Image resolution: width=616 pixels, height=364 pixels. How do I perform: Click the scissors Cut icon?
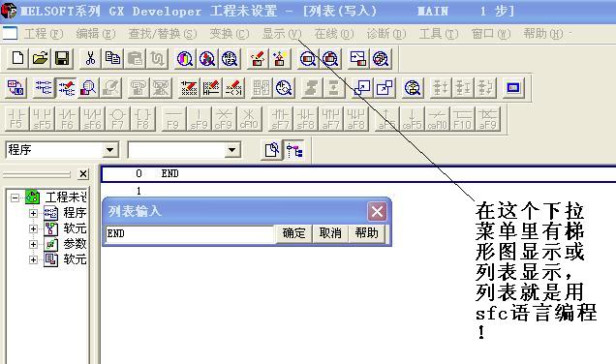tap(90, 58)
